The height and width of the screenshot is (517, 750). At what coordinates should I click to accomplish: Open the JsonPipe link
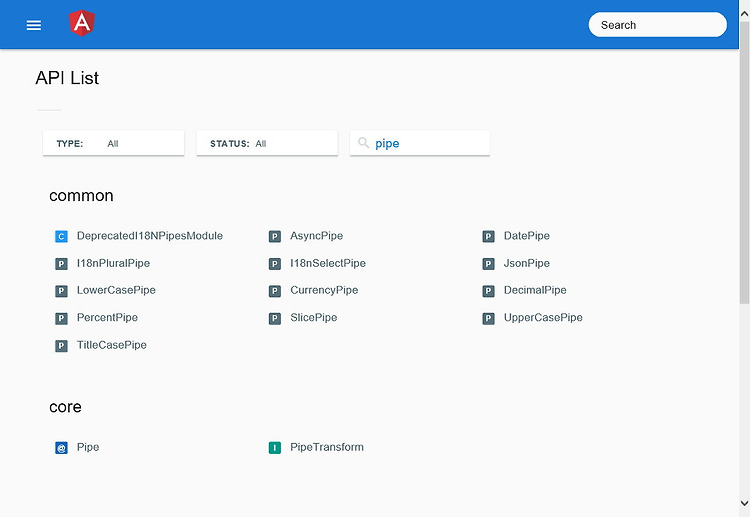527,263
